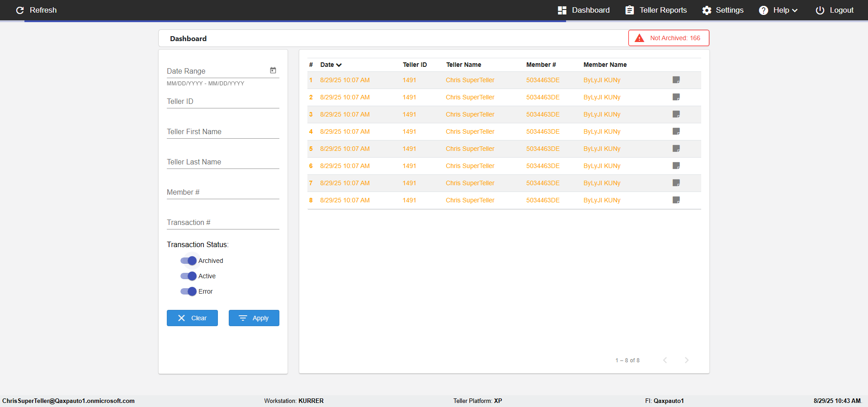The image size is (868, 407).
Task: Select row 1 date 8/29/25 10:07 AM
Action: coord(345,80)
